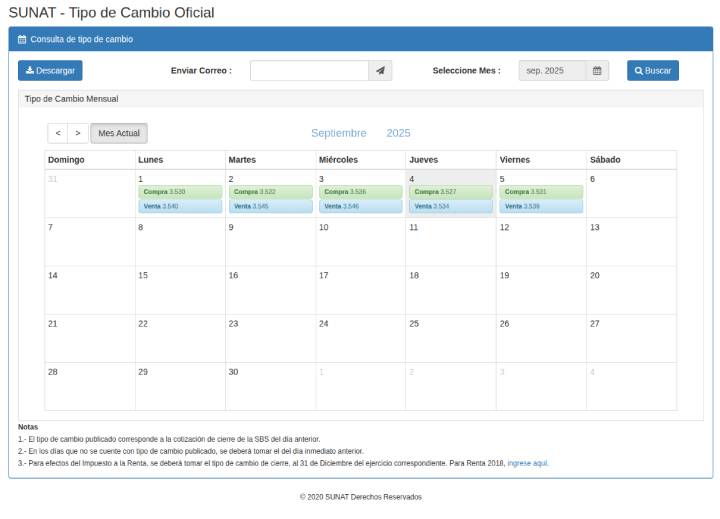Click the Descargar download button
The width and height of the screenshot is (720, 519).
[50, 71]
